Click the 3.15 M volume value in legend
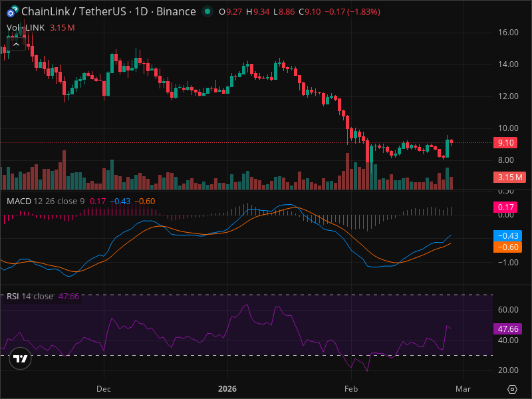The width and height of the screenshot is (532, 399). pyautogui.click(x=63, y=28)
